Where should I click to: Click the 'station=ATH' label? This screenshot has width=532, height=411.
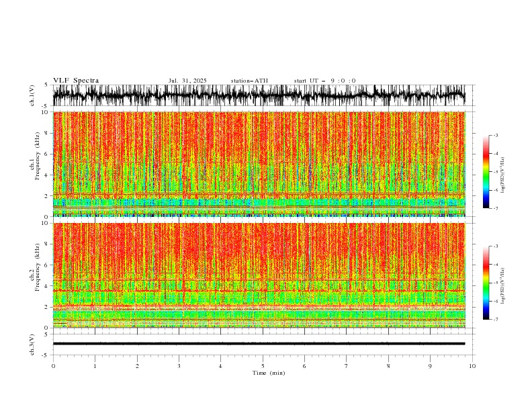249,81
